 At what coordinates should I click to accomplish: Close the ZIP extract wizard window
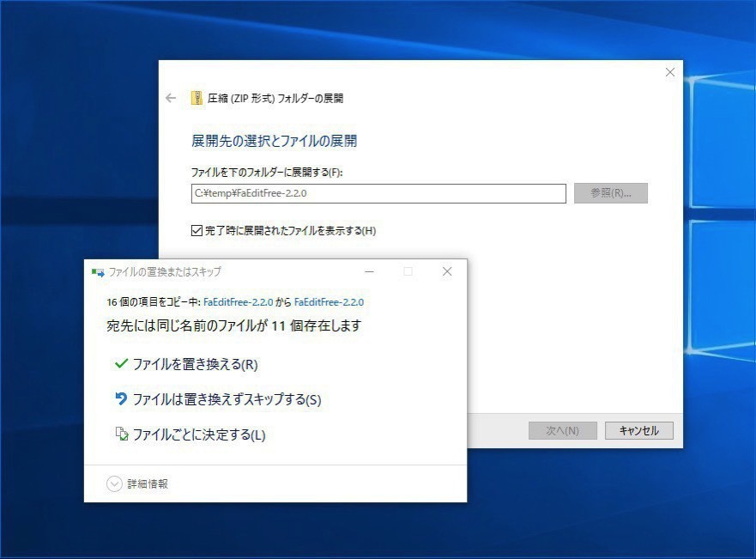click(669, 72)
